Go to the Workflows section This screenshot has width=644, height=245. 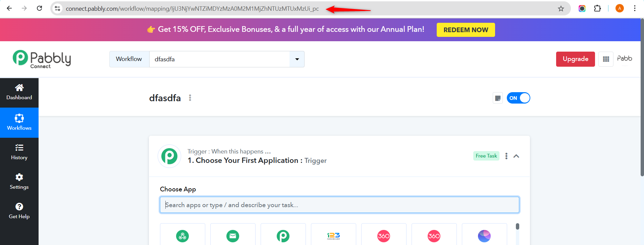pos(19,122)
